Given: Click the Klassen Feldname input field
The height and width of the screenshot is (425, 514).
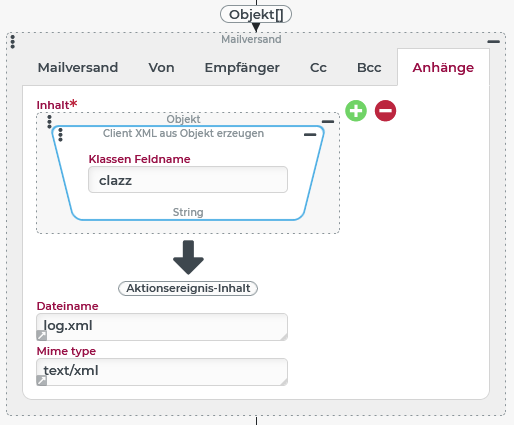Looking at the screenshot, I should coord(188,180).
